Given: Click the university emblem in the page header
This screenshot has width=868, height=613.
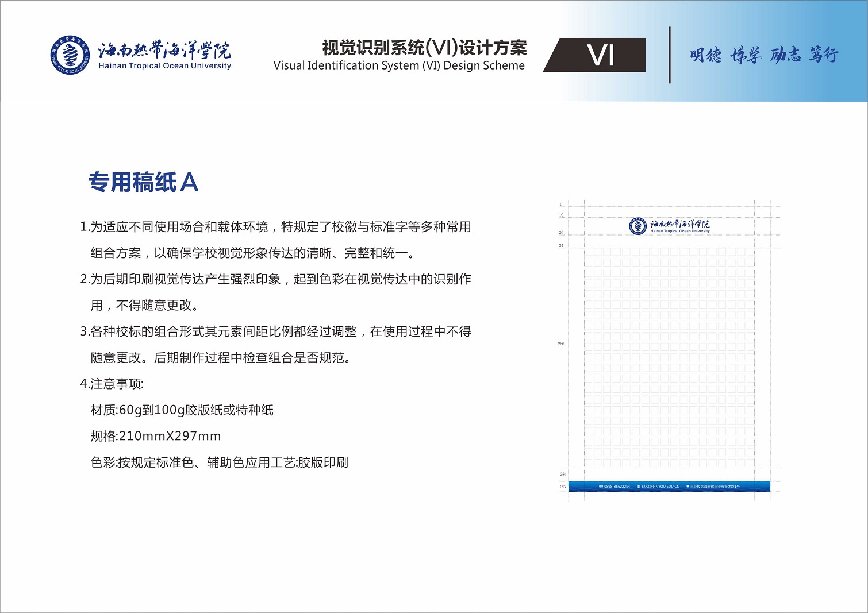Looking at the screenshot, I should [x=70, y=55].
